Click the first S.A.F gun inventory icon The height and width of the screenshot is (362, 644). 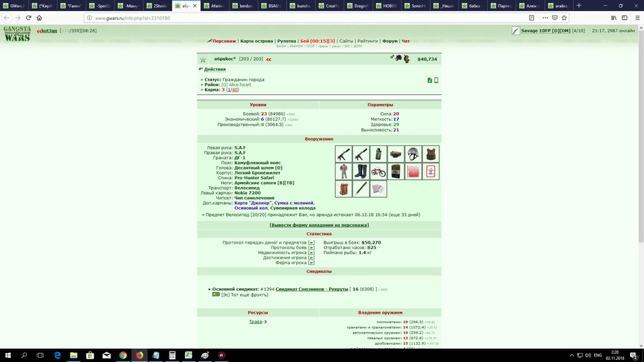(343, 154)
